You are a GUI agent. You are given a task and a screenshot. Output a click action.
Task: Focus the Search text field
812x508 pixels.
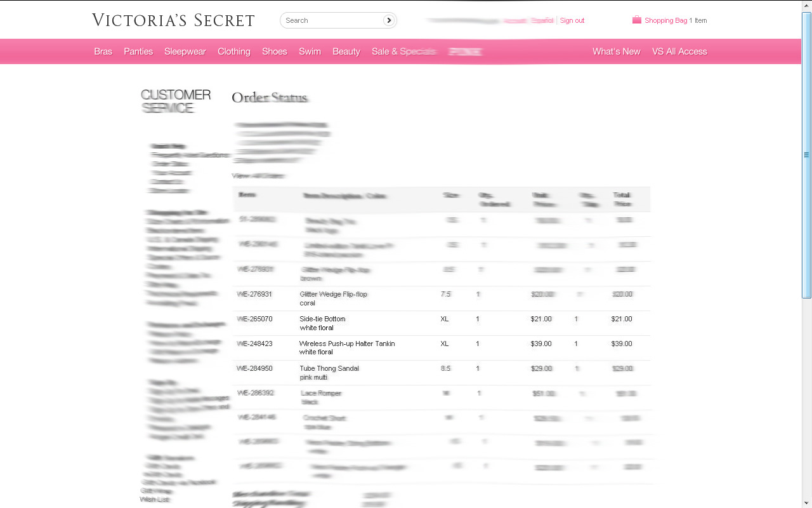click(x=332, y=20)
